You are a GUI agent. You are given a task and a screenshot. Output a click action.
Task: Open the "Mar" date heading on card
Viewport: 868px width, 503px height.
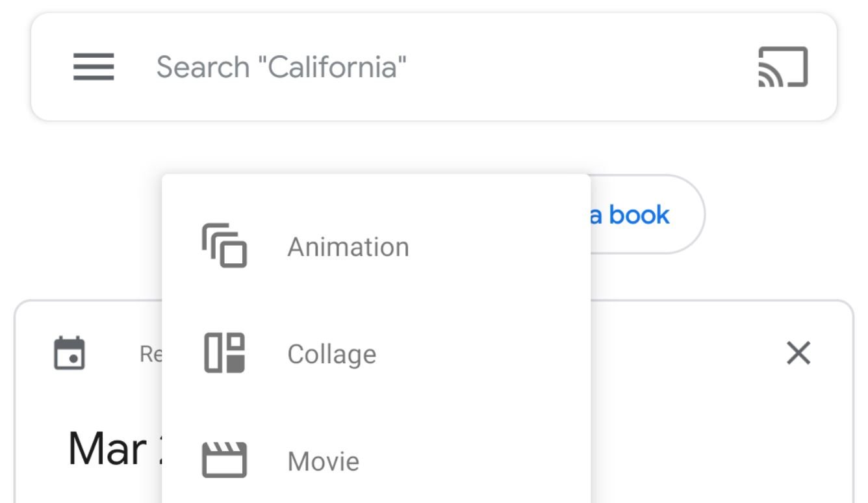pyautogui.click(x=107, y=448)
